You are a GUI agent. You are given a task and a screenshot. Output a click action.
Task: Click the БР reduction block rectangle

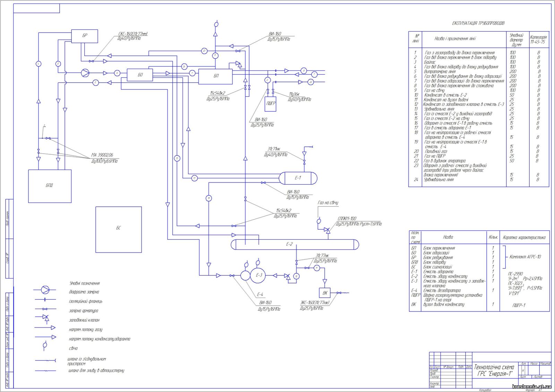(x=84, y=36)
